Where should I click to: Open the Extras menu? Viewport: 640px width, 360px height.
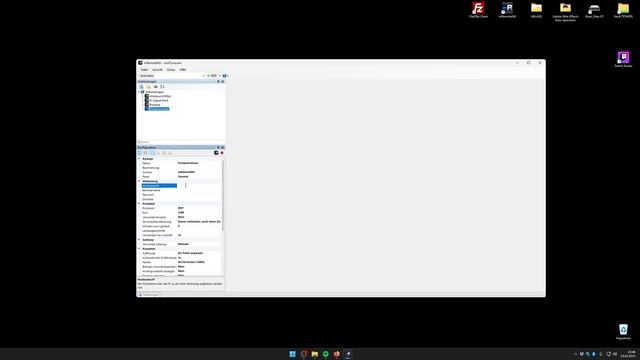(x=171, y=70)
